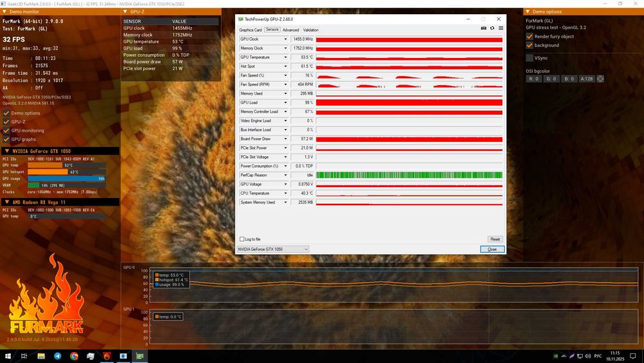Adjust the R: 0 color field
Image resolution: width=644 pixels, height=363 pixels.
pos(533,79)
